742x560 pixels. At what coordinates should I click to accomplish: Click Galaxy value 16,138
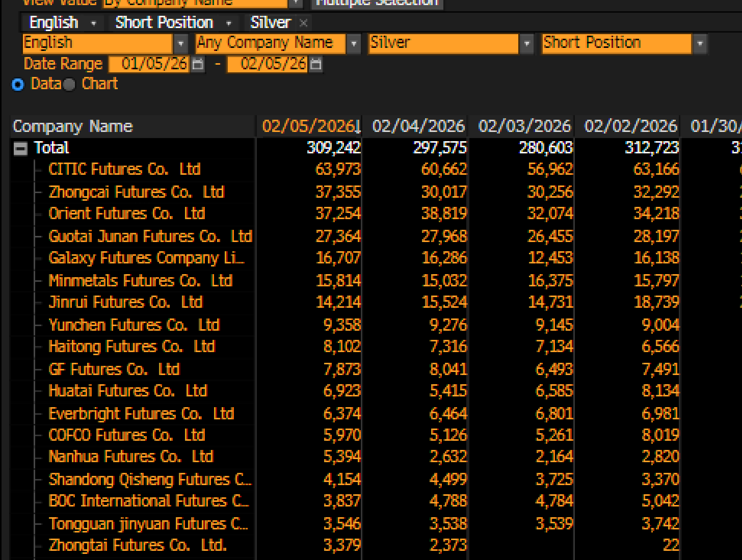(x=656, y=258)
